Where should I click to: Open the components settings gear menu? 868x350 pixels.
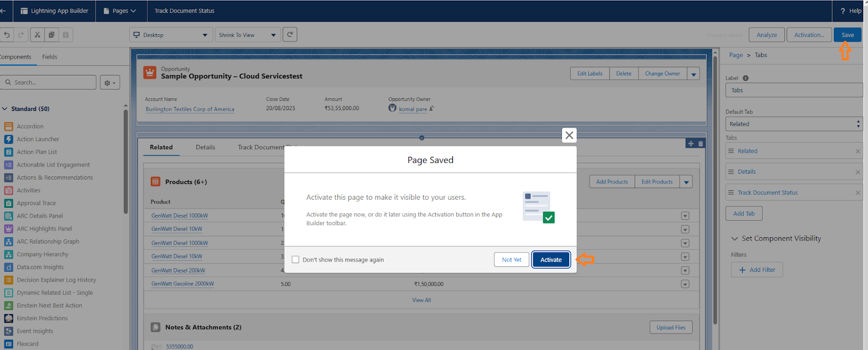[110, 82]
